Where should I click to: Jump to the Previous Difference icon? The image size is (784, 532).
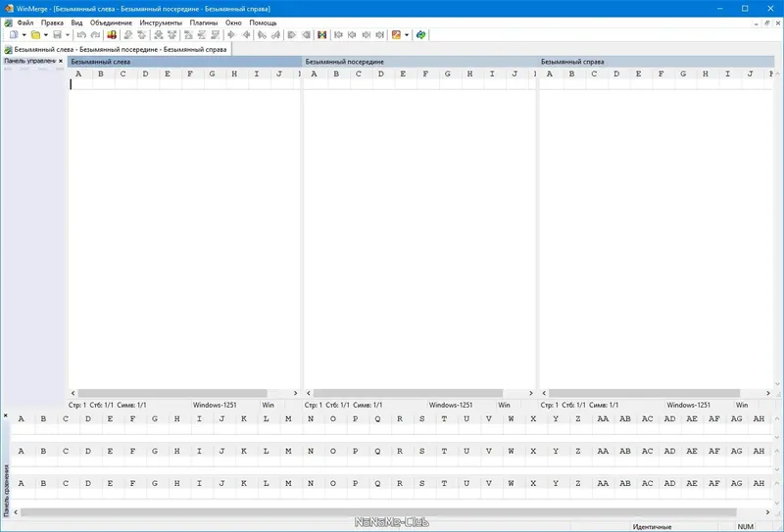tap(142, 35)
